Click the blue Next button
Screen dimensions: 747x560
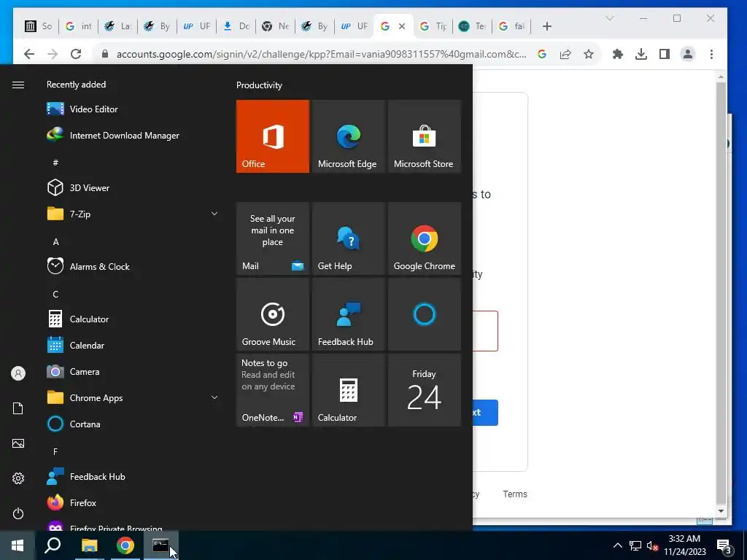pyautogui.click(x=485, y=413)
